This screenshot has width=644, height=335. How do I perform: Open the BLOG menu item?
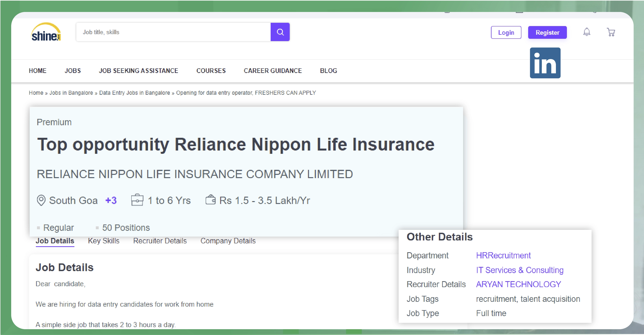[328, 71]
